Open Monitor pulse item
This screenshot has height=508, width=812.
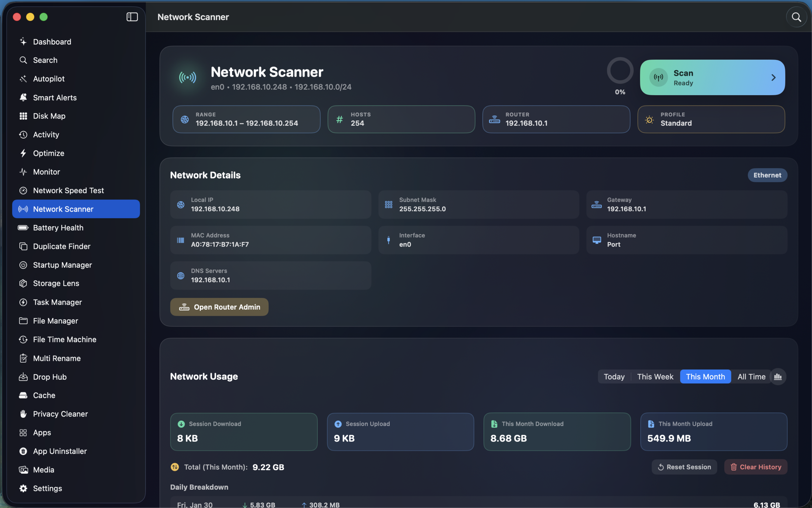click(76, 172)
